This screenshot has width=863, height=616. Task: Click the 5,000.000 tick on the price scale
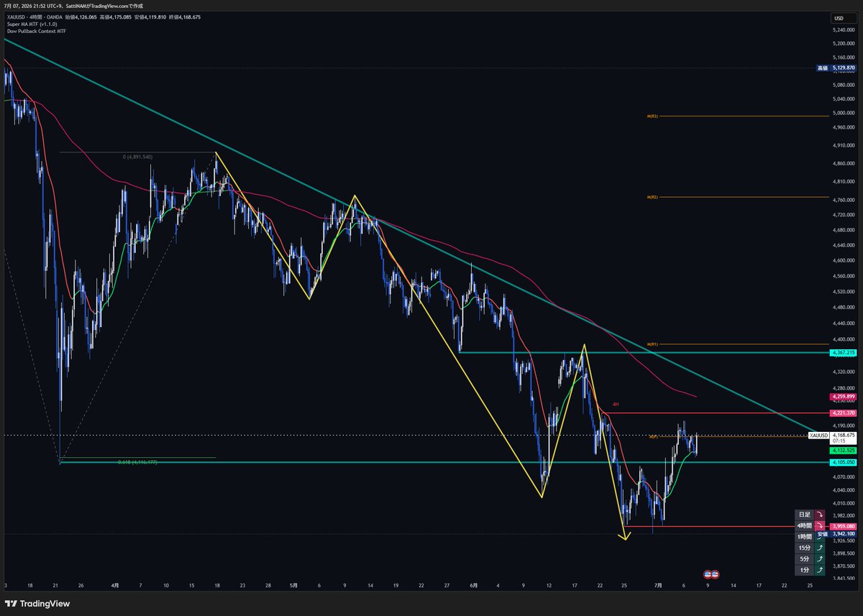(842, 113)
